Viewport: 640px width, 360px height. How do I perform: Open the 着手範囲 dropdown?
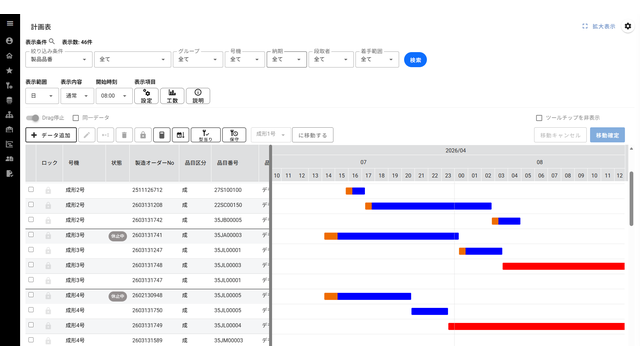(x=377, y=60)
